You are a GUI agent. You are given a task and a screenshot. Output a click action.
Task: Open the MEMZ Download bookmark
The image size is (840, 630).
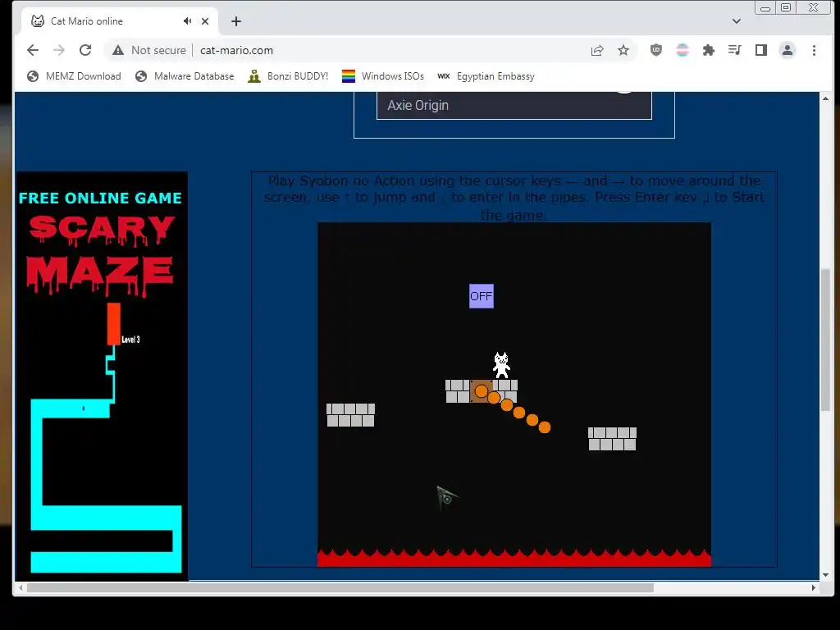(x=74, y=76)
